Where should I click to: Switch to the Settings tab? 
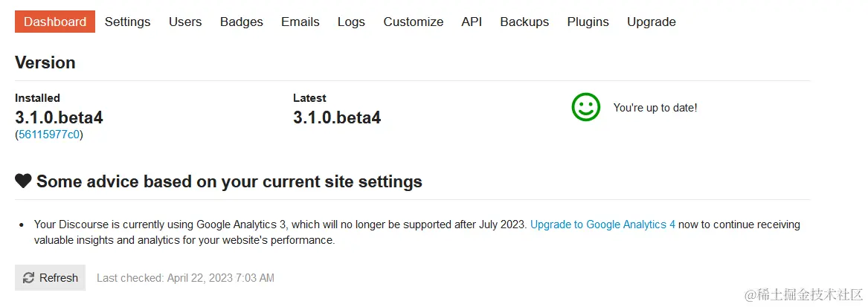pos(127,22)
